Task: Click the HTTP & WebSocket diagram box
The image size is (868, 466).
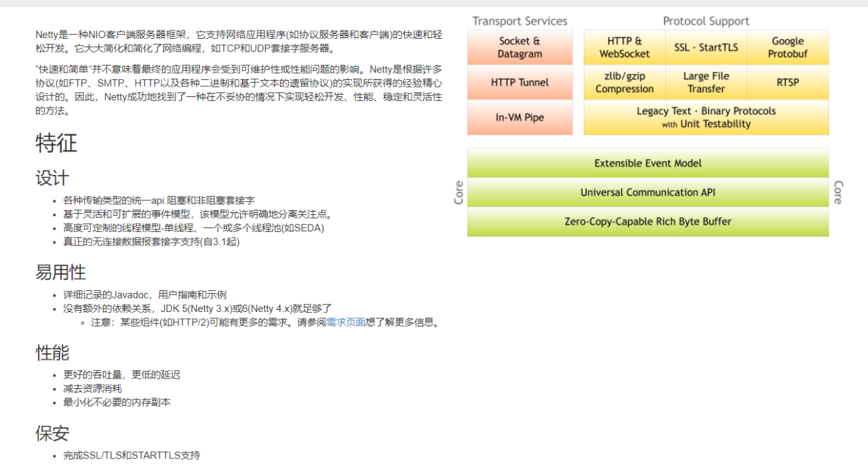Action: pos(625,47)
